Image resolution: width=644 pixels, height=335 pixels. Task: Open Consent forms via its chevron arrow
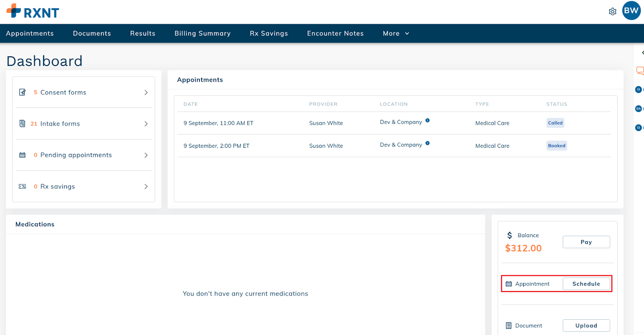[146, 93]
